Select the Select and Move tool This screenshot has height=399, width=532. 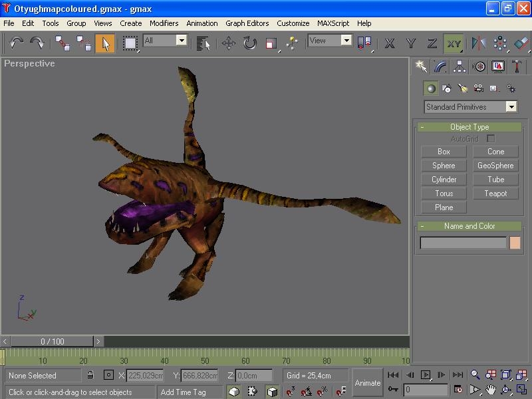point(229,43)
